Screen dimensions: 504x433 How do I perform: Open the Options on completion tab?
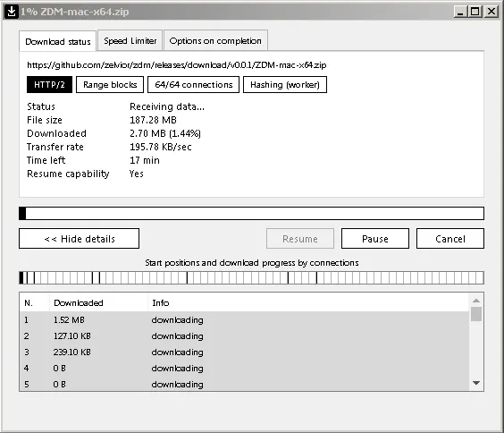(x=215, y=41)
